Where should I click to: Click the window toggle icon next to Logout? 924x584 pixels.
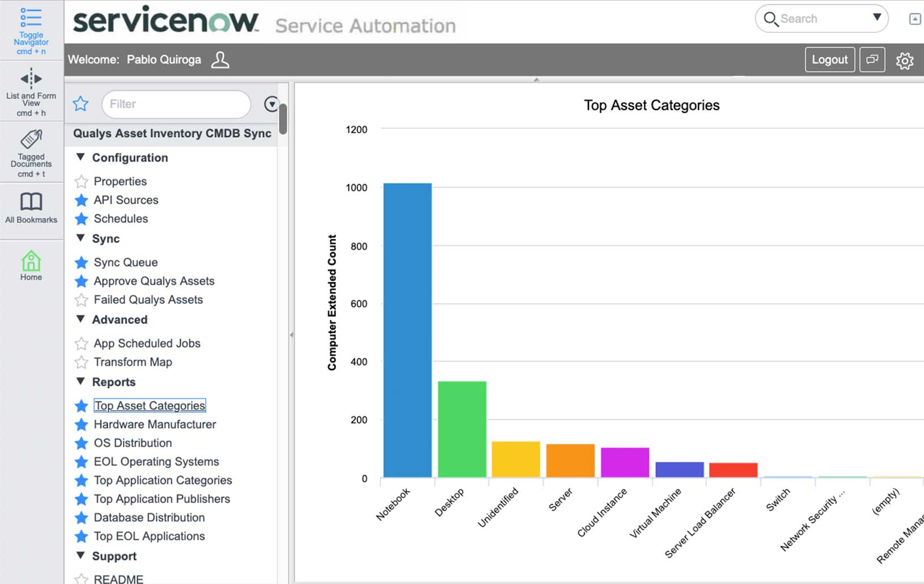pos(872,60)
